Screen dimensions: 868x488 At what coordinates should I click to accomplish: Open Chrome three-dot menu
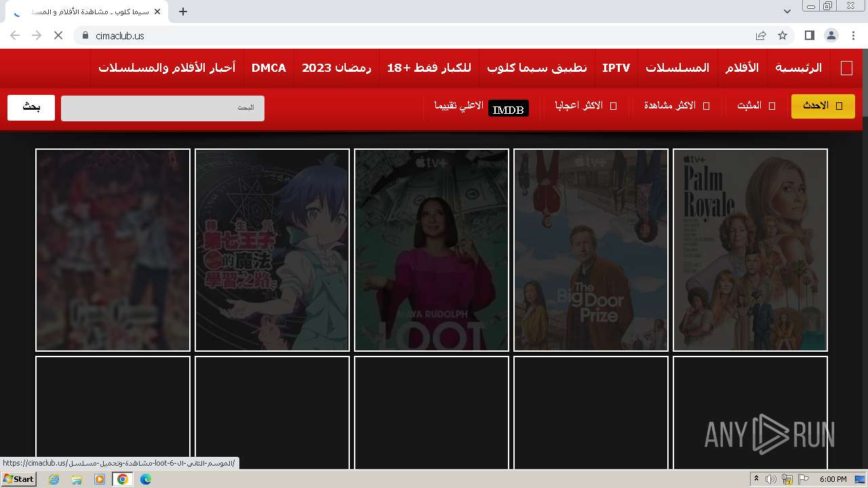(x=853, y=35)
